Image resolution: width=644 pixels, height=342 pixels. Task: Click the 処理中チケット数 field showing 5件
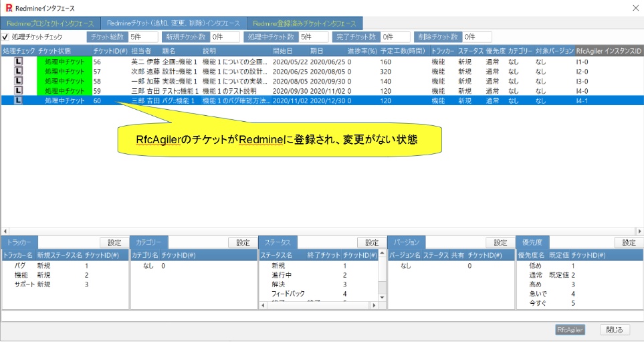click(x=314, y=37)
